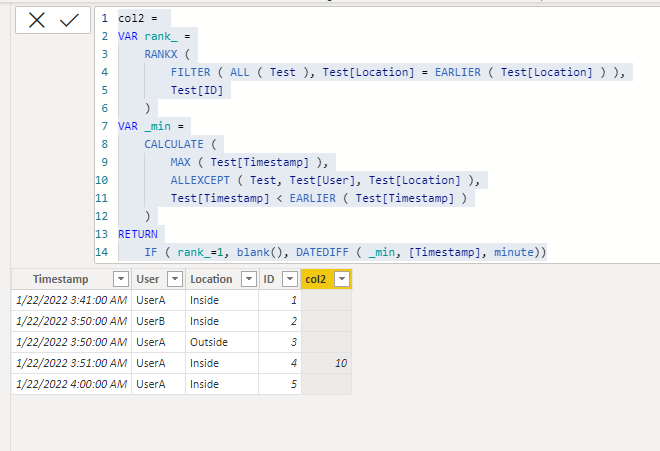Click ALLEXCEPT keyword on formula line 10

200,180
